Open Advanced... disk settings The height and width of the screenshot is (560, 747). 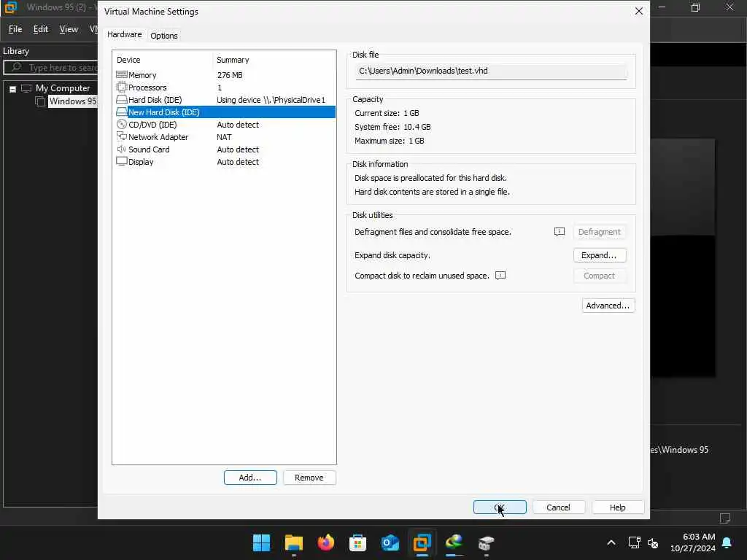608,306
